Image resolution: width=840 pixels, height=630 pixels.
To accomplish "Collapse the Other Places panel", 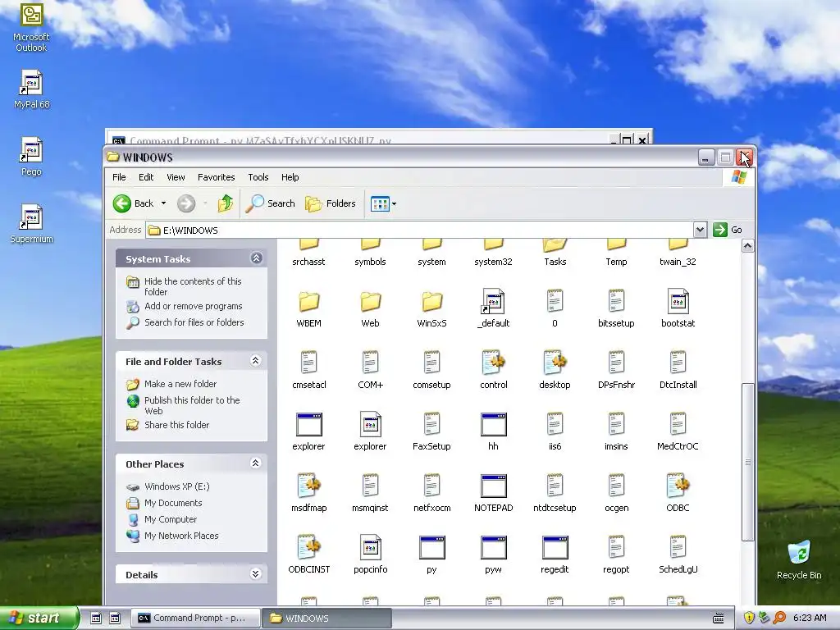I will point(256,463).
